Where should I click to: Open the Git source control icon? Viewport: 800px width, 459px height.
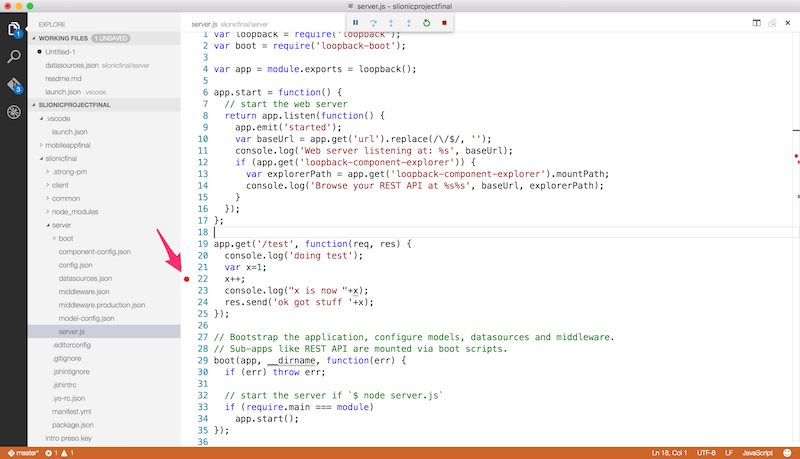(14, 85)
